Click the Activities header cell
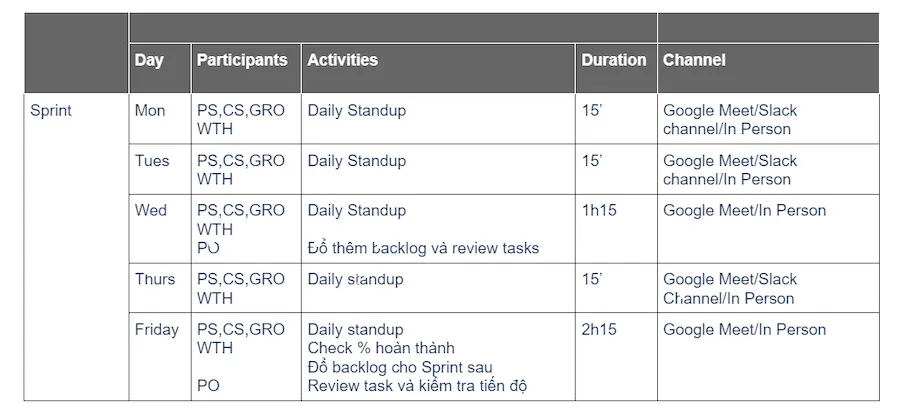This screenshot has width=900, height=418. click(x=438, y=68)
